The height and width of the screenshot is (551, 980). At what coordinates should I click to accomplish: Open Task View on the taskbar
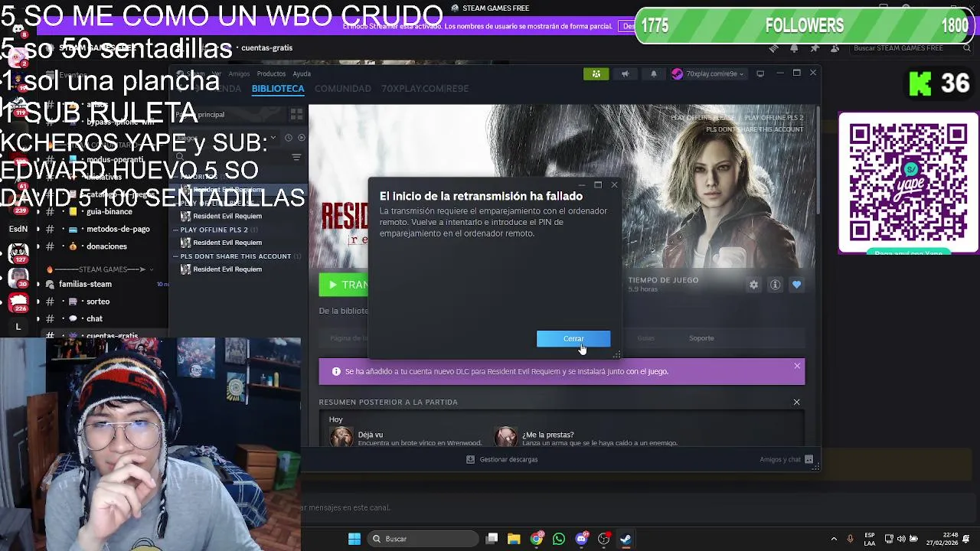492,539
